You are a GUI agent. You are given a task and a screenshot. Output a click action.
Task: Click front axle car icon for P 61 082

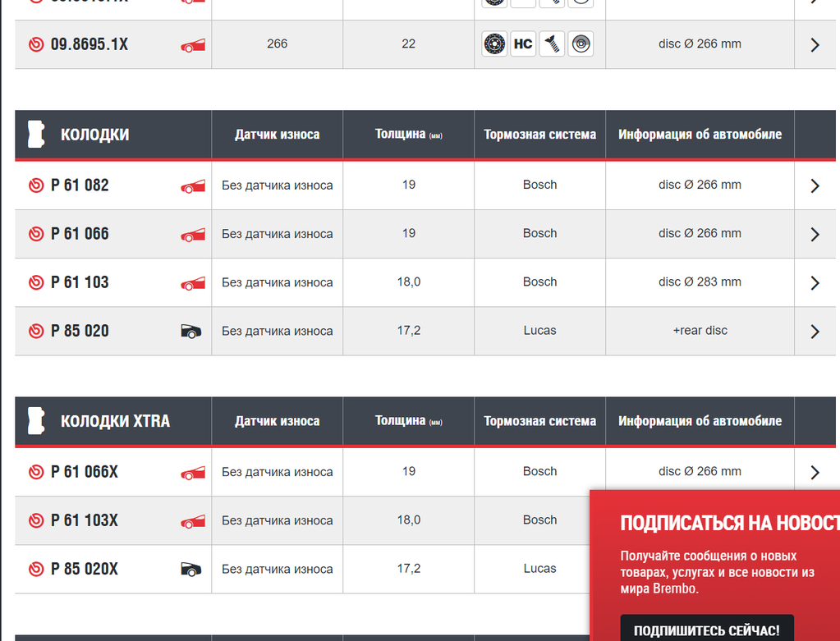193,186
